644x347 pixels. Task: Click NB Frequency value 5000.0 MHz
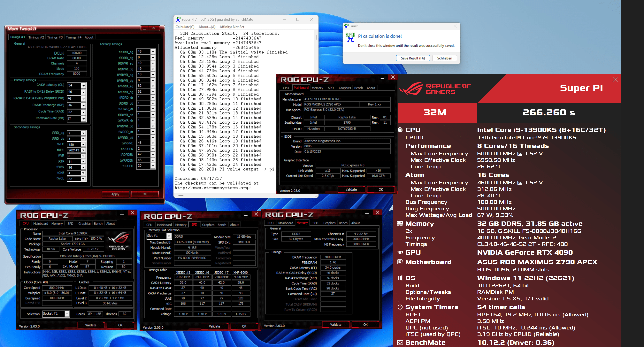[x=361, y=244]
